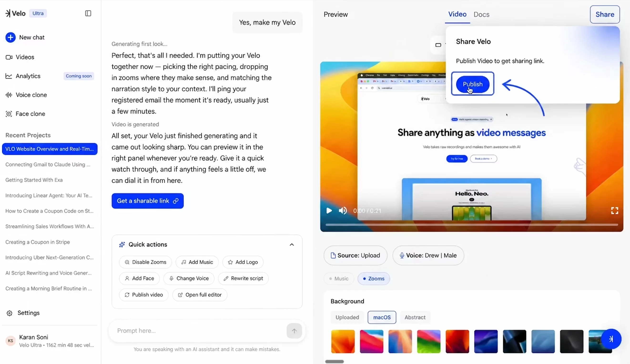Click the Publish button in Share Velo
630x364 pixels.
point(472,84)
